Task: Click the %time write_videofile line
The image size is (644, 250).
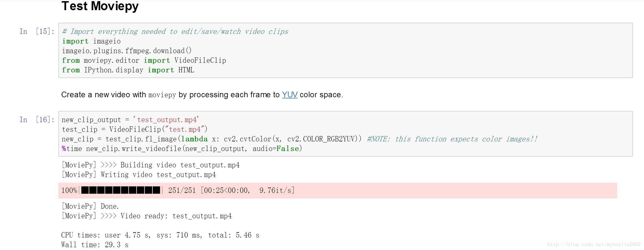Action: pyautogui.click(x=182, y=149)
